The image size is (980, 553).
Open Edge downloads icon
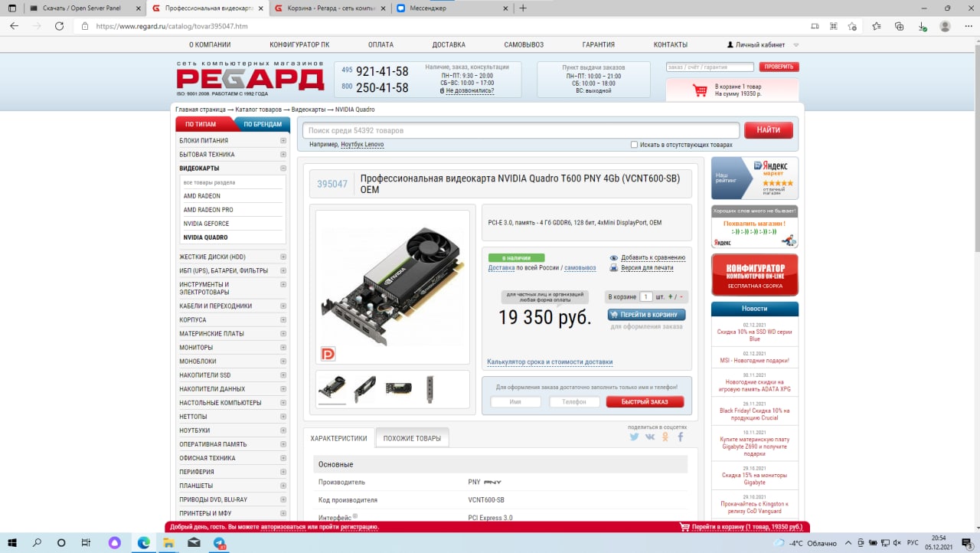click(923, 26)
